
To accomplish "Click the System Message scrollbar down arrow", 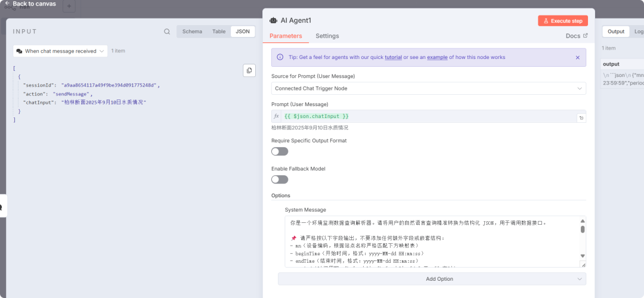I will pos(583,256).
